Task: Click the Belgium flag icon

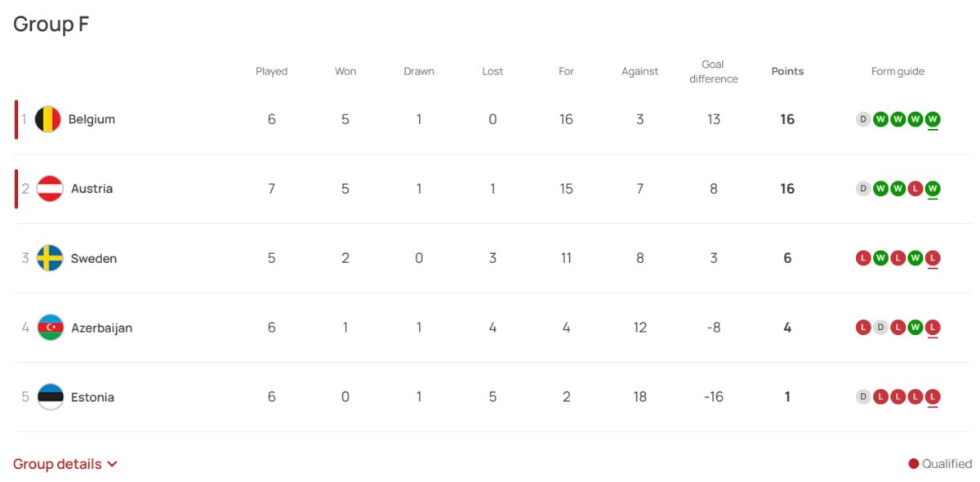Action: click(x=47, y=119)
